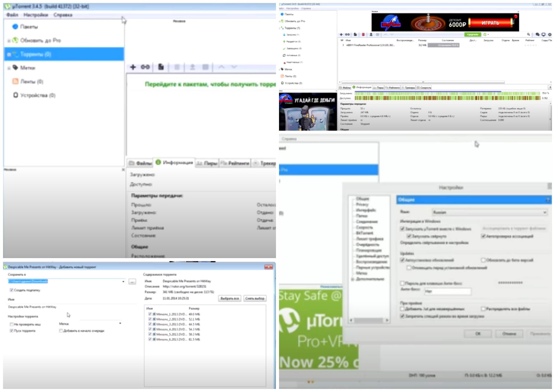555x392 pixels.
Task: Select the Неактивные (1) filter in the sidebar
Action: point(293,62)
